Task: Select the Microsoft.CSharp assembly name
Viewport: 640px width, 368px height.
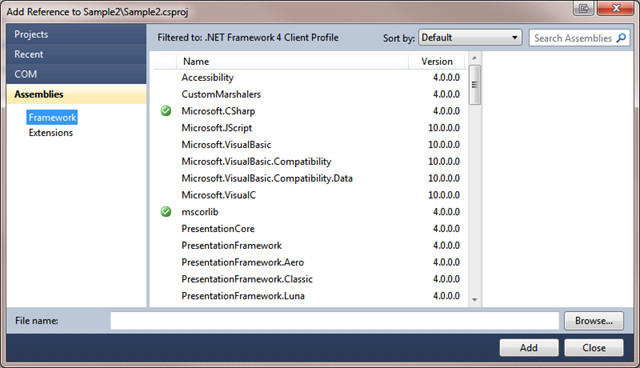Action: click(x=218, y=111)
